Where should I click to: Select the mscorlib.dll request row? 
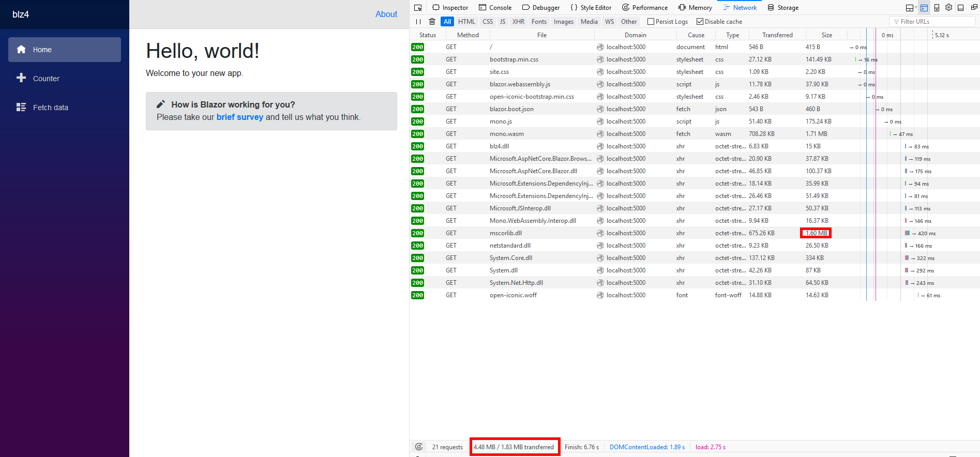695,233
